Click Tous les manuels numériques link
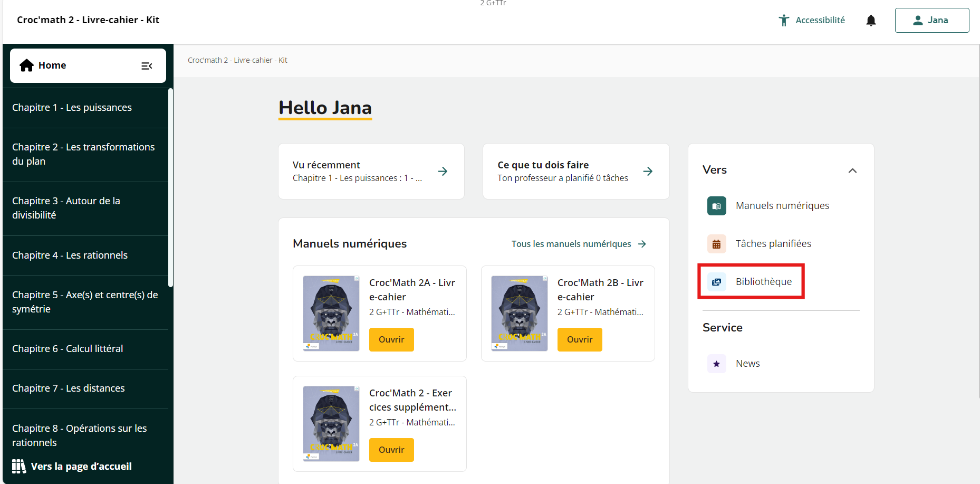This screenshot has height=484, width=980. [579, 244]
